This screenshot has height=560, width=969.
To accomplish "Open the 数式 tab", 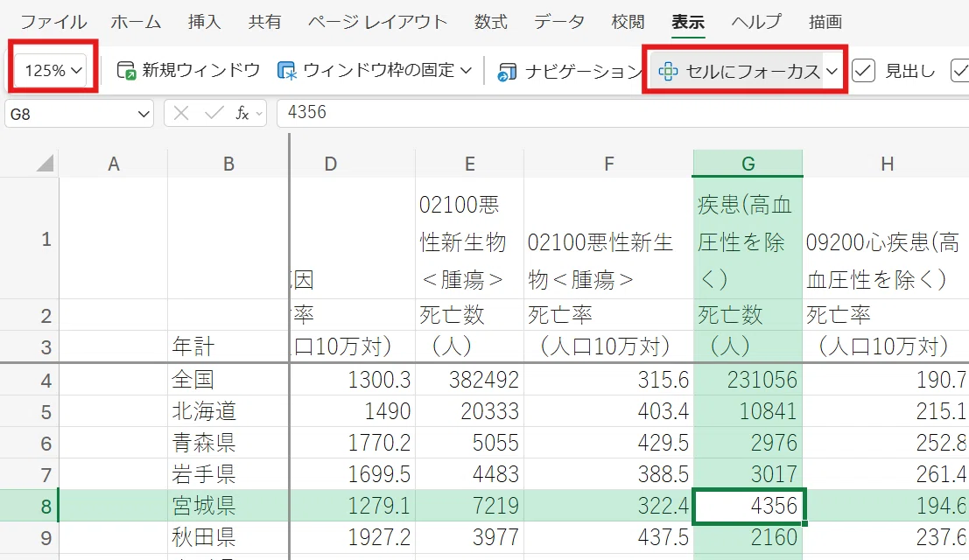I will [491, 22].
